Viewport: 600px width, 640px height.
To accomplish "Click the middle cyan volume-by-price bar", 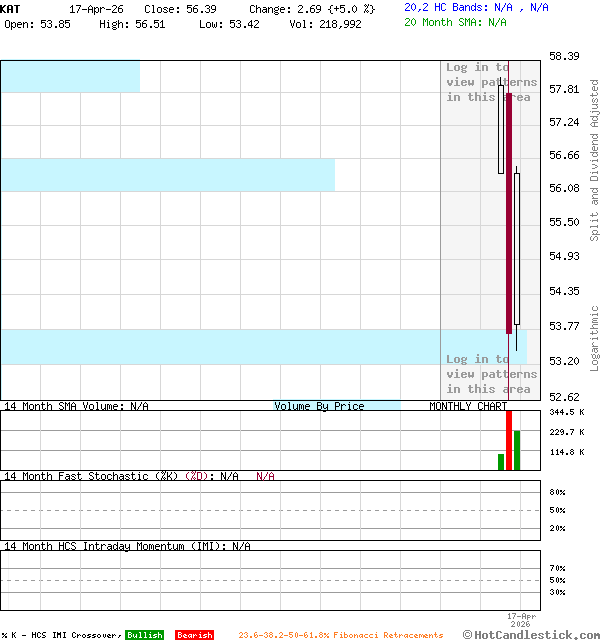I will (x=167, y=175).
